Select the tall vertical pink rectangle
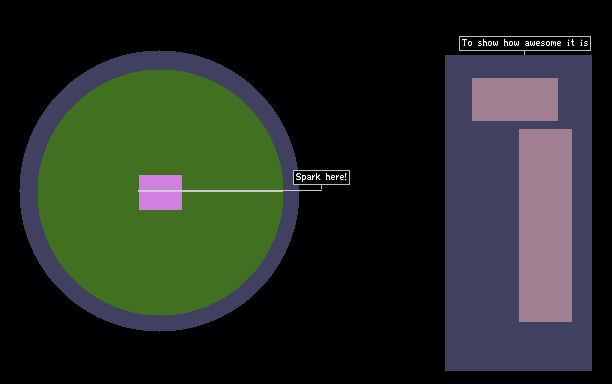The height and width of the screenshot is (384, 612). tap(545, 225)
